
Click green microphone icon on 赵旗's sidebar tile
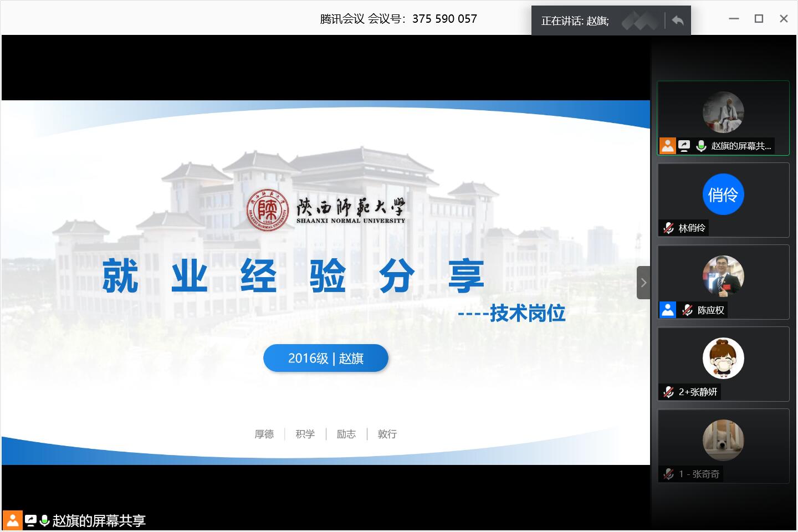coord(701,146)
